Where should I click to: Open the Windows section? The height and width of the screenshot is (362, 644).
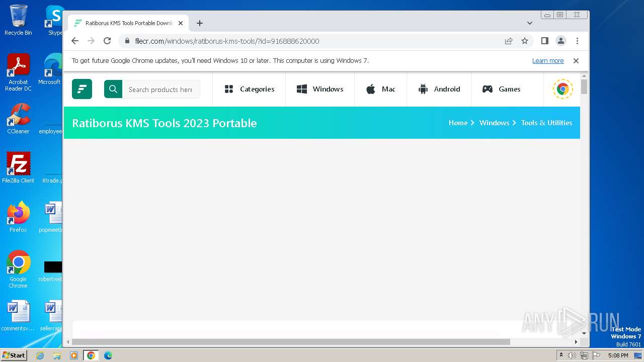[x=320, y=89]
